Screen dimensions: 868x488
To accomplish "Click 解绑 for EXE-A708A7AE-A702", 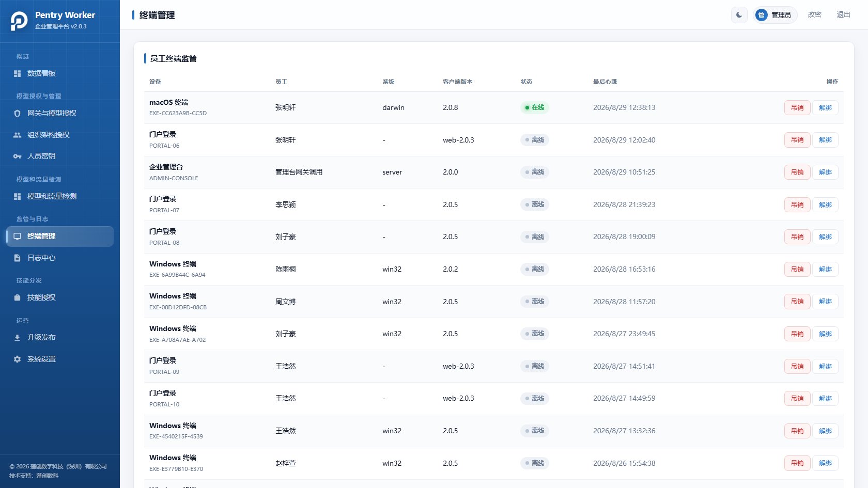I will point(825,334).
